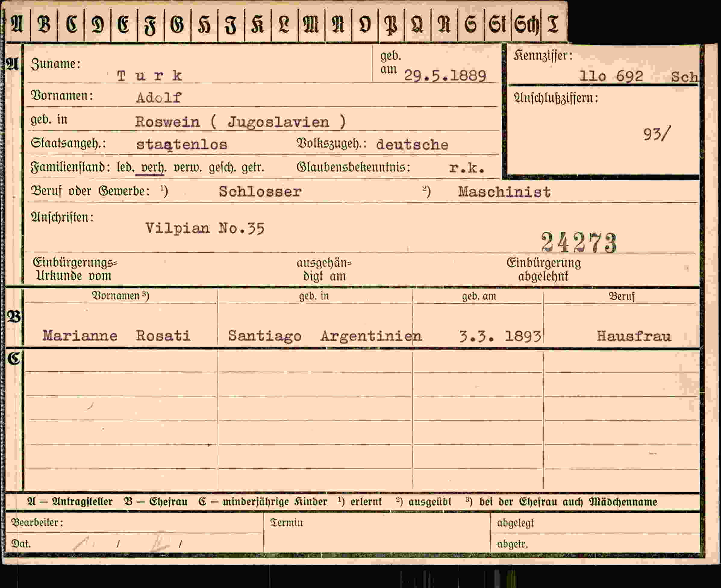This screenshot has width=721, height=588.
Task: Select the Kennziffer value '11o 692'
Action: coord(611,76)
